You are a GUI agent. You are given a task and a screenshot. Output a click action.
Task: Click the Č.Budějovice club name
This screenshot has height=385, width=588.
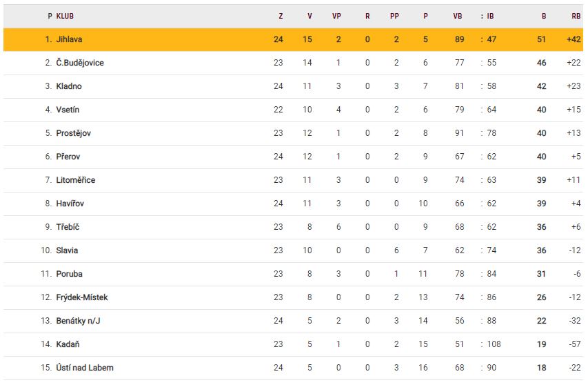point(80,63)
